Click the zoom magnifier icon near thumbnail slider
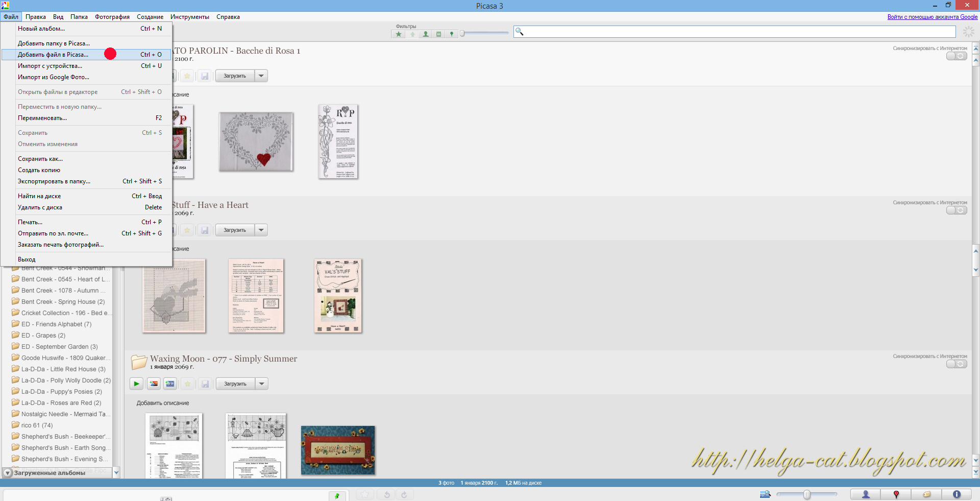Viewport: 980px width, 501px height. (x=765, y=494)
